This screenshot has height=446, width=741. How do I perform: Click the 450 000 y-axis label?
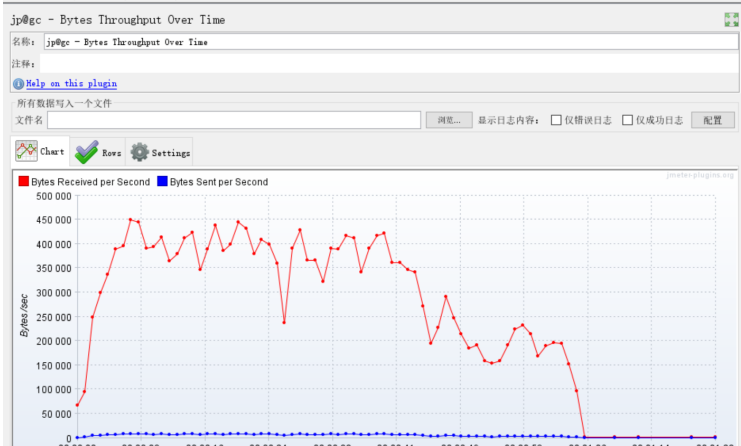54,220
